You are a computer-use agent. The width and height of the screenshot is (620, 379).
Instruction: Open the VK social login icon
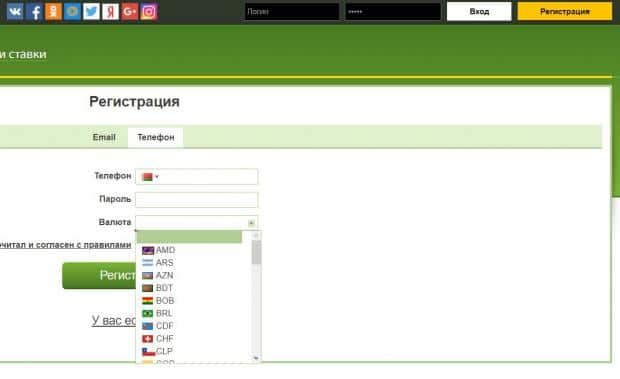point(15,11)
